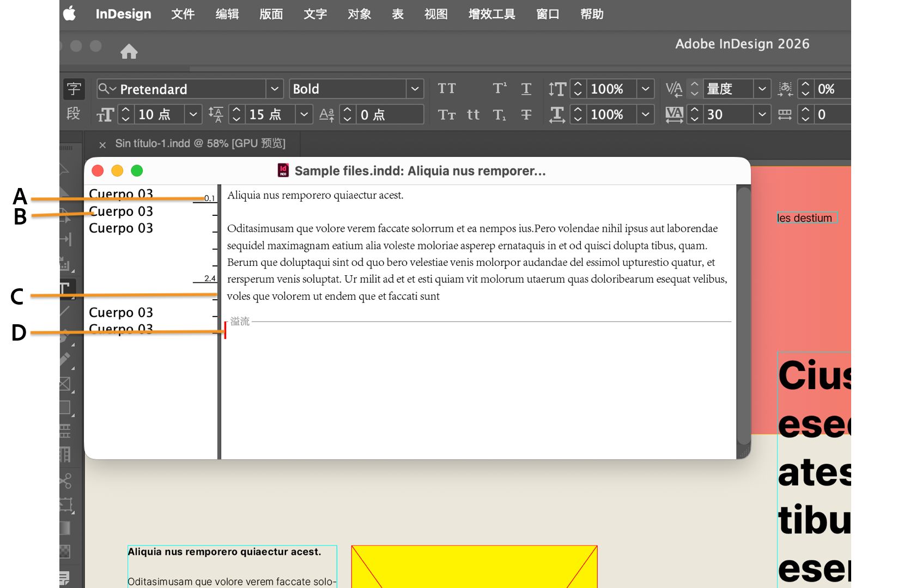The width and height of the screenshot is (910, 588).
Task: Open the 文字 menu
Action: (x=315, y=14)
